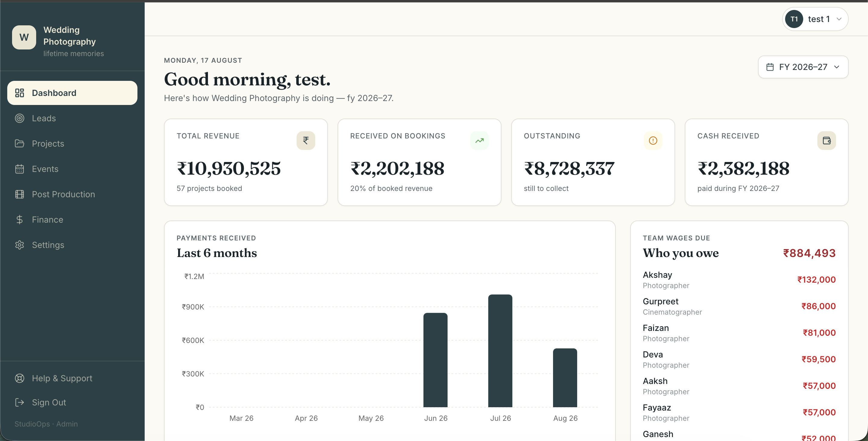Click the Finance dollar icon
868x441 pixels.
tap(20, 220)
